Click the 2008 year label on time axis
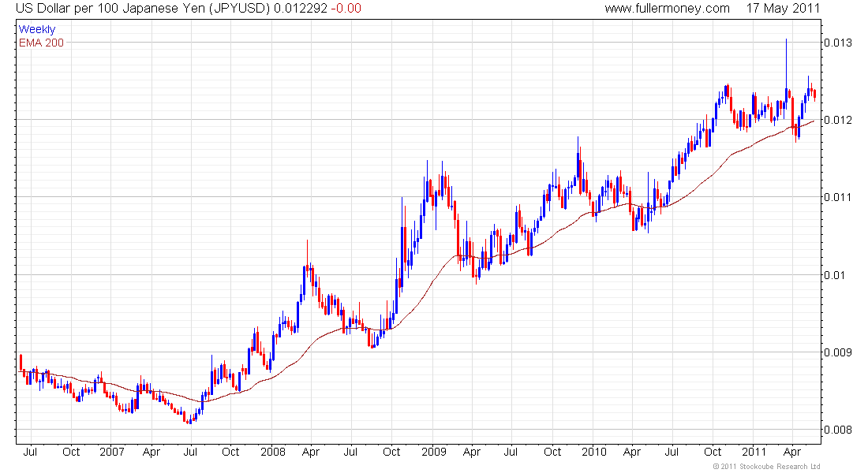The height and width of the screenshot is (473, 868). click(273, 452)
